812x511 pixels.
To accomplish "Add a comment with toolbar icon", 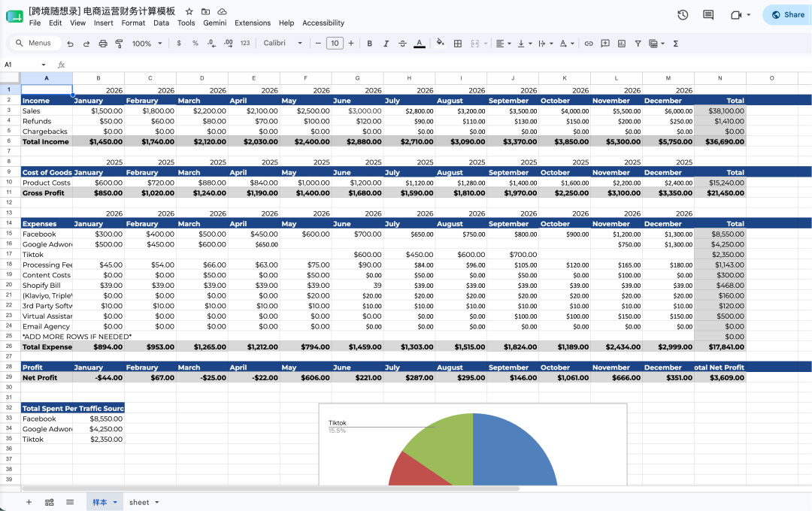I will coord(604,44).
